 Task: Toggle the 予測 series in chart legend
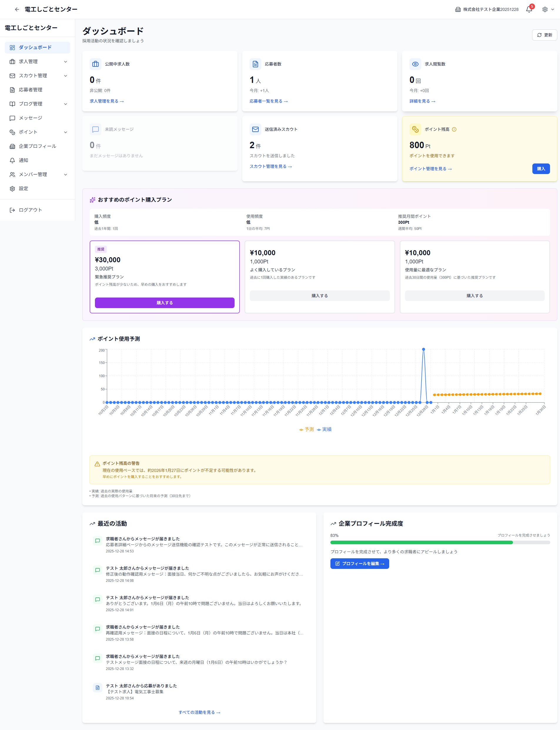306,429
